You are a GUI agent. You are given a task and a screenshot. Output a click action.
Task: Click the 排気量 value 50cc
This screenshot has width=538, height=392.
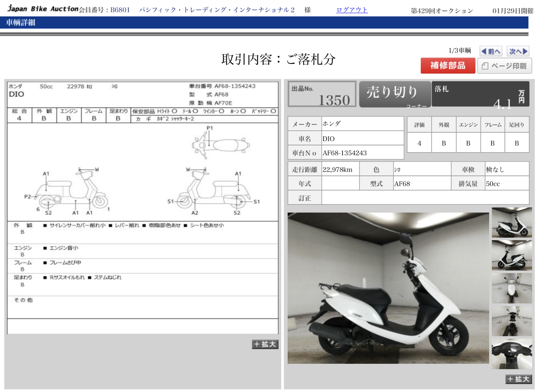[x=493, y=184]
